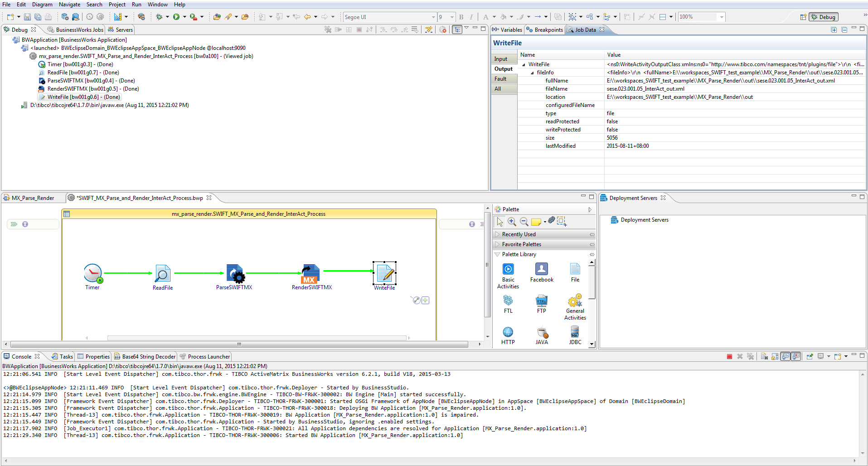Toggle Bold text formatting
868x466 pixels.
[461, 17]
